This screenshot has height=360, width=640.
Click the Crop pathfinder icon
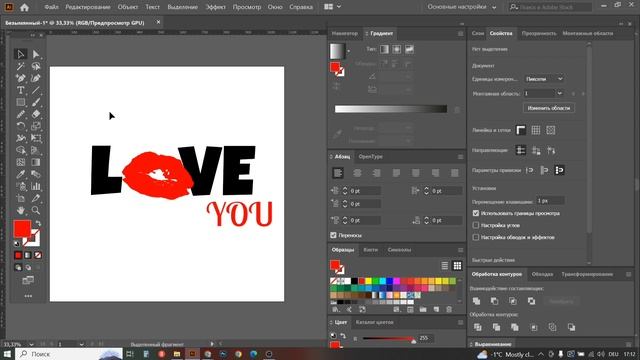pos(533,327)
